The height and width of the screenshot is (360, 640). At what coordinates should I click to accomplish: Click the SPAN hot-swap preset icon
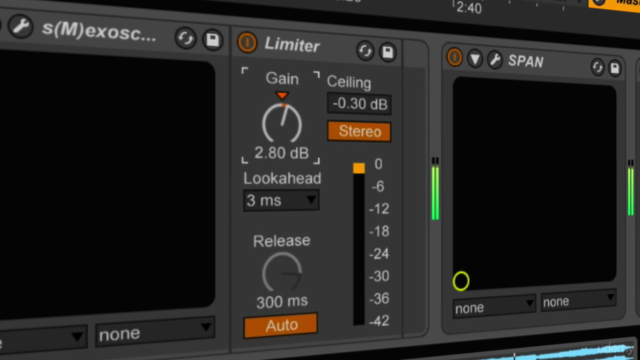point(598,67)
